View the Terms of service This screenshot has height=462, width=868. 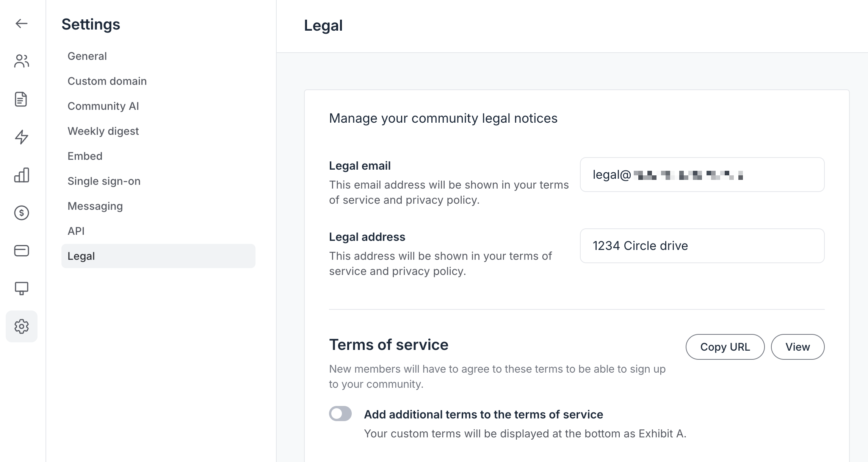click(x=797, y=346)
